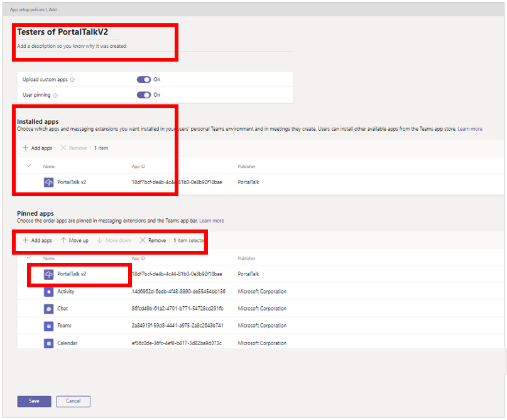Click Teams App ID 2a84919f value
This screenshot has width=507, height=420.
click(178, 326)
